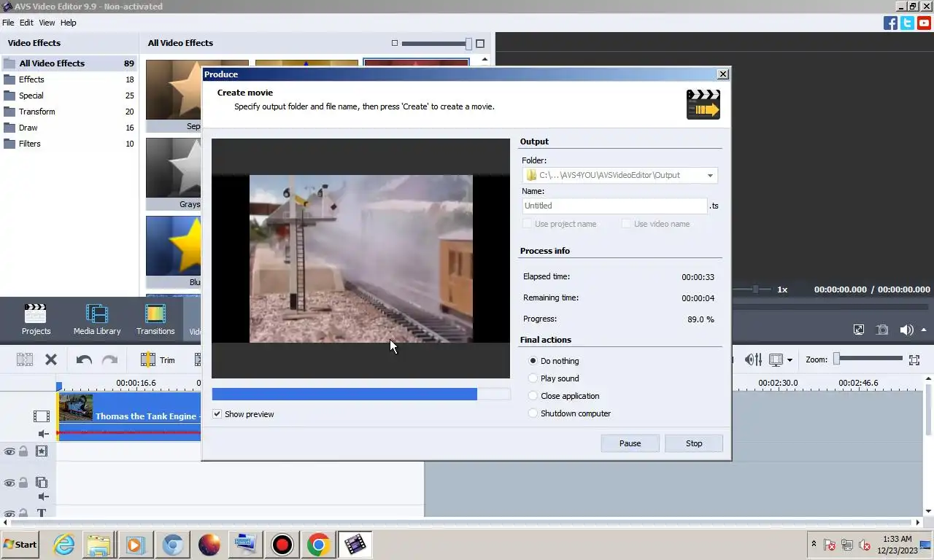Expand the storyboard view dropdown arrow
This screenshot has width=934, height=560.
pos(790,359)
